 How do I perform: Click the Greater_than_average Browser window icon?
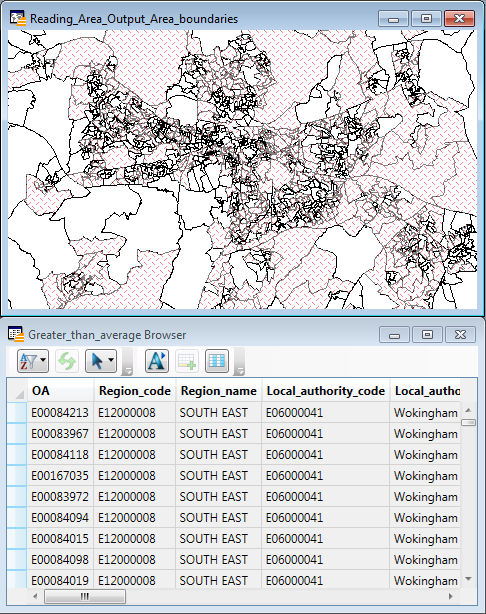pos(16,334)
